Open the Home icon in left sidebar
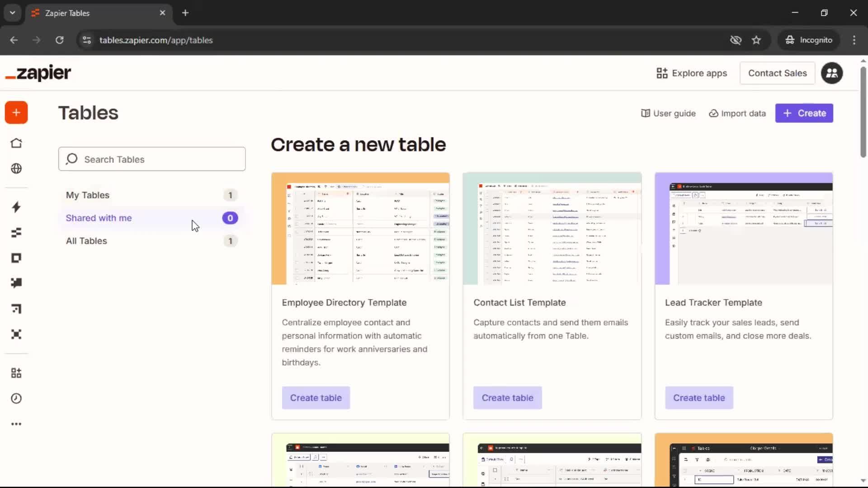The image size is (868, 488). point(16,143)
